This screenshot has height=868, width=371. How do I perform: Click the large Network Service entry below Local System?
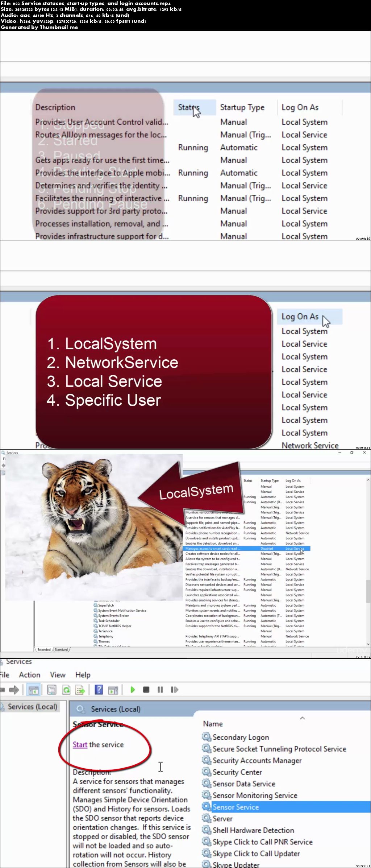310,445
